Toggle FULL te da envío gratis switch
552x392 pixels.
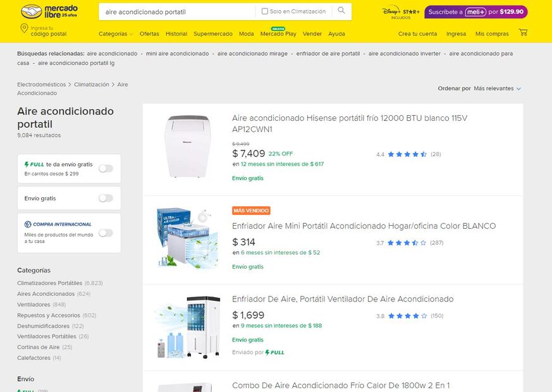pos(106,169)
